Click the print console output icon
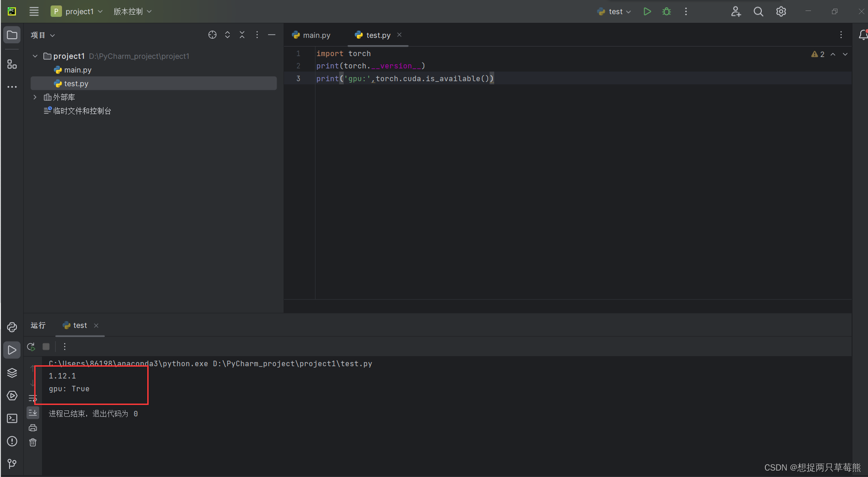The width and height of the screenshot is (868, 477). (x=32, y=428)
